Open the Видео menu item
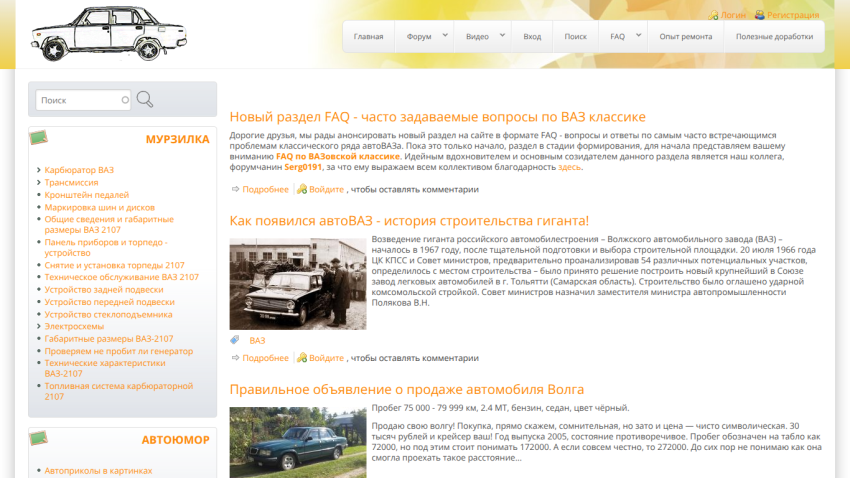 (477, 36)
